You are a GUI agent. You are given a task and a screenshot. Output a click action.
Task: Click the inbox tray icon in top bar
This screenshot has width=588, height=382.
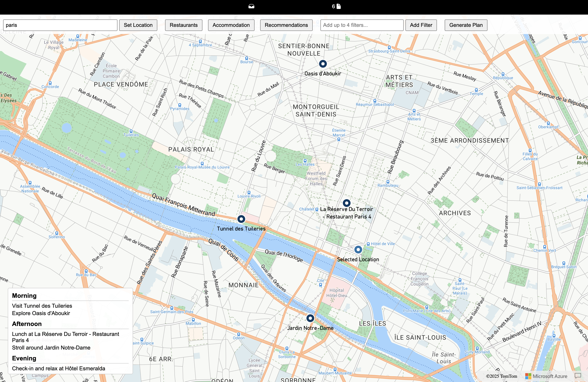tap(251, 6)
